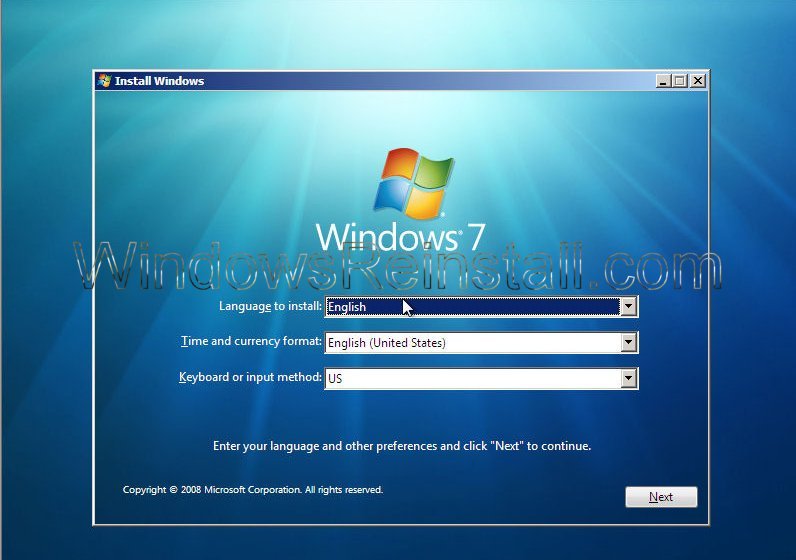
Task: Close the Install Windows window
Action: click(x=697, y=81)
